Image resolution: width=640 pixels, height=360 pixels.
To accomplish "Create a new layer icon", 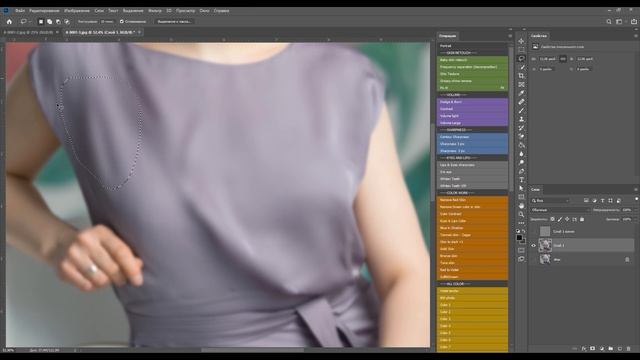I will (620, 349).
